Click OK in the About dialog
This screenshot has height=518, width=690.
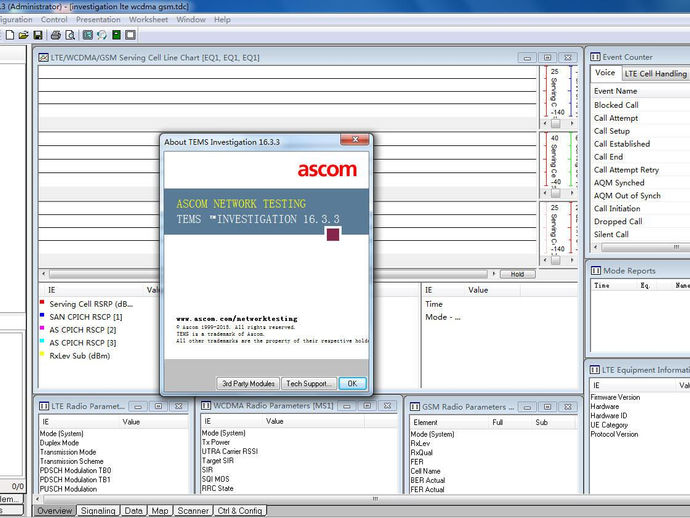coord(352,383)
